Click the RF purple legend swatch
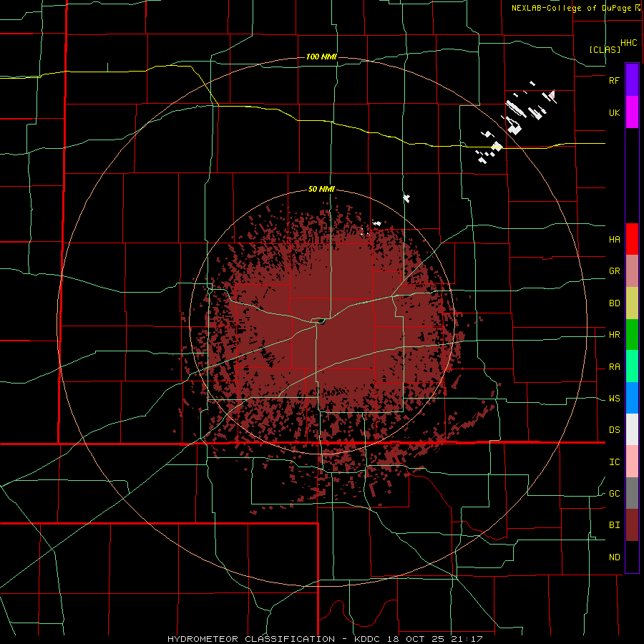Viewport: 644px width, 644px height. coord(632,80)
